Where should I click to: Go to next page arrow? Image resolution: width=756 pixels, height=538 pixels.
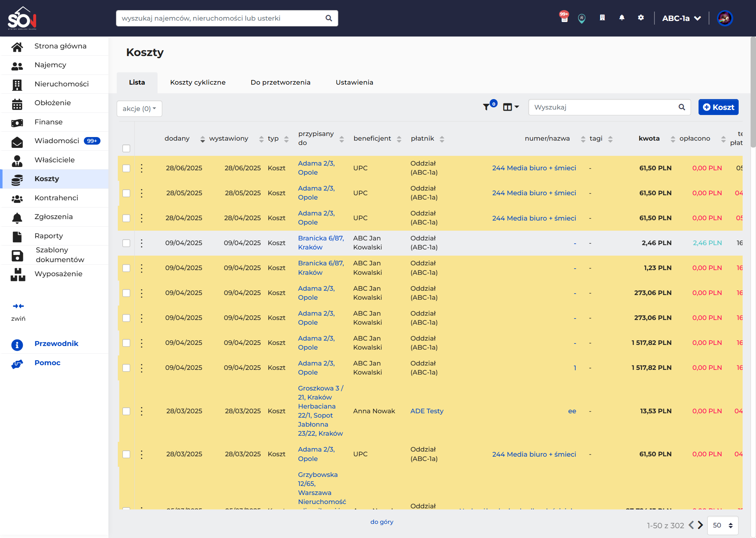(700, 525)
